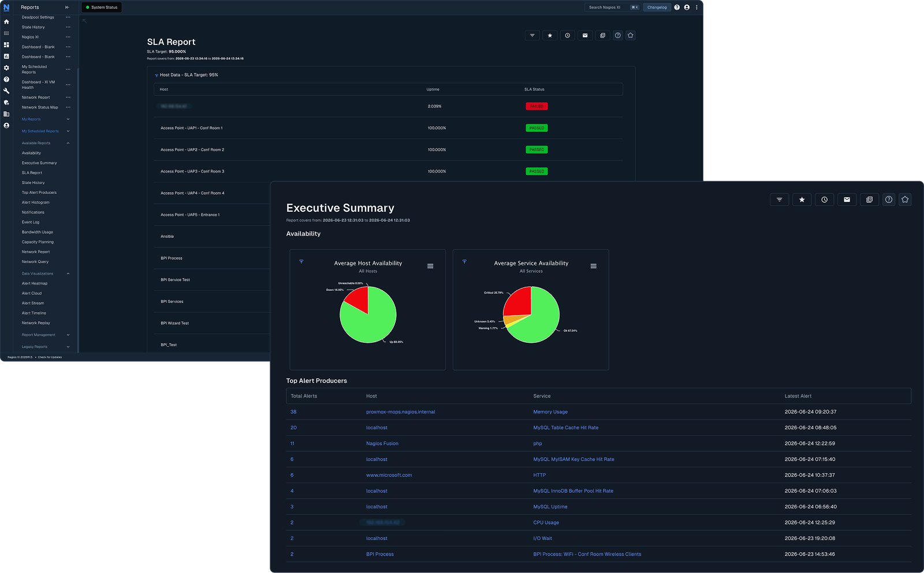The height and width of the screenshot is (573, 924).
Task: Open Network Replay under Data Visualizations
Action: point(36,323)
